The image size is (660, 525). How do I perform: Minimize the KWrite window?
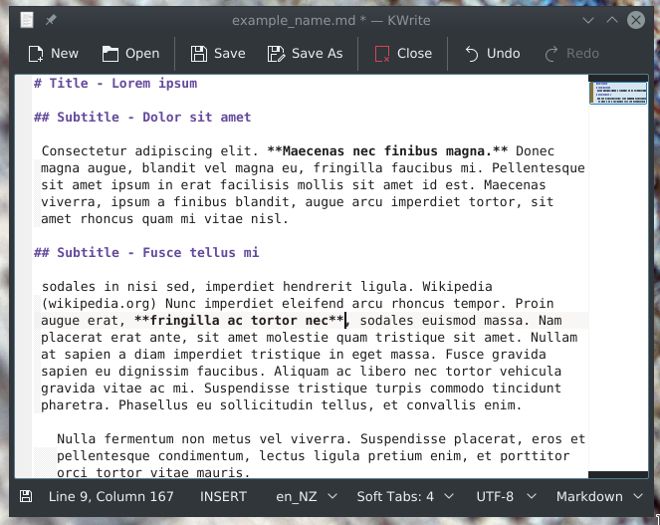point(587,20)
